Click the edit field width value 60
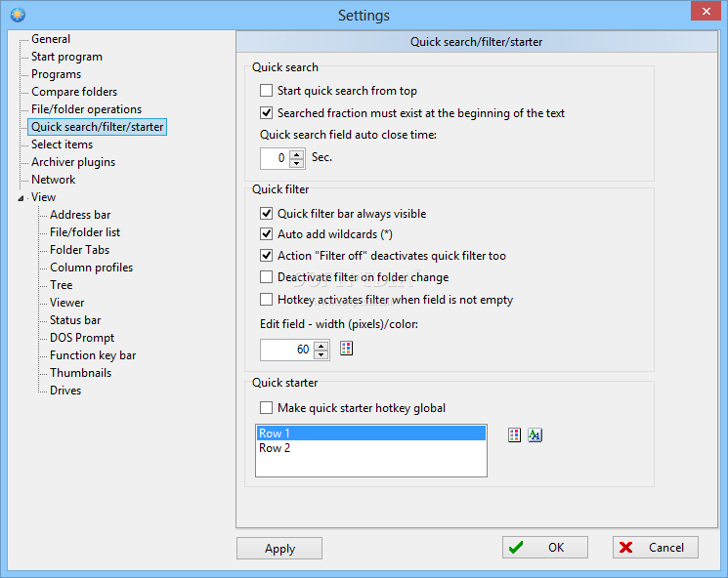 [x=287, y=350]
